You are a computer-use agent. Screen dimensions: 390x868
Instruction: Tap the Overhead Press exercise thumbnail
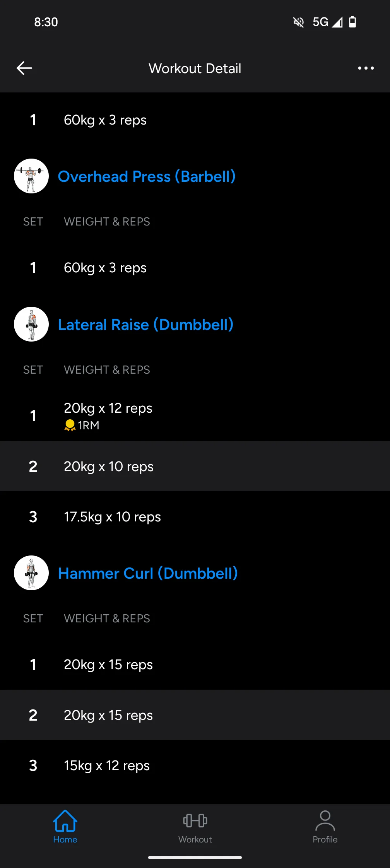pyautogui.click(x=31, y=176)
